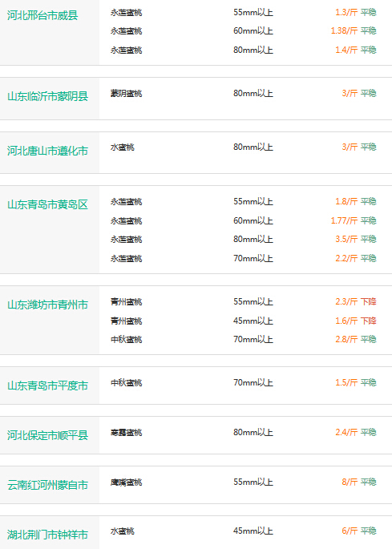392x549 pixels.
Task: Click the 8/斤 price for 蒙自市
Action: pos(350,482)
